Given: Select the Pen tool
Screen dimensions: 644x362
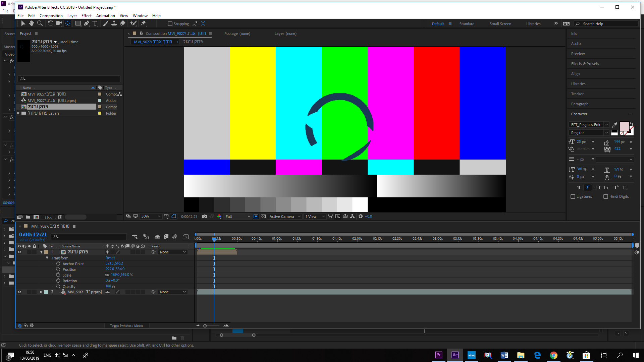Looking at the screenshot, I should pos(87,23).
